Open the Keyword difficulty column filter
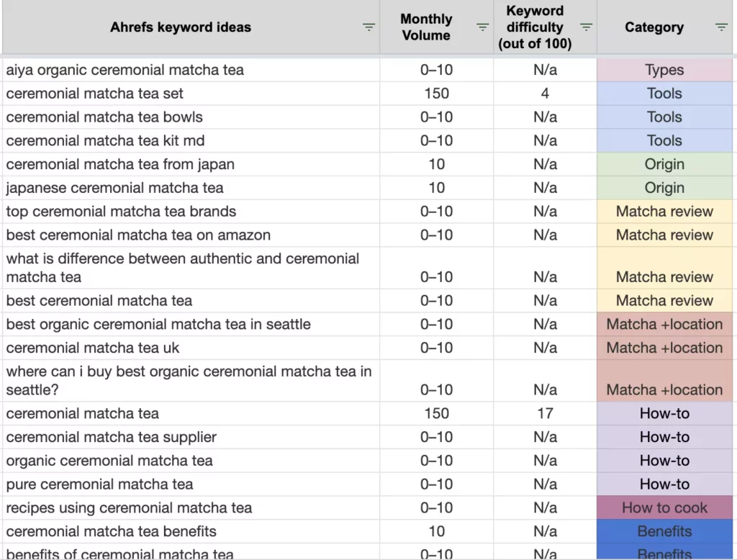Screen dimensions: 737x560 (586, 27)
